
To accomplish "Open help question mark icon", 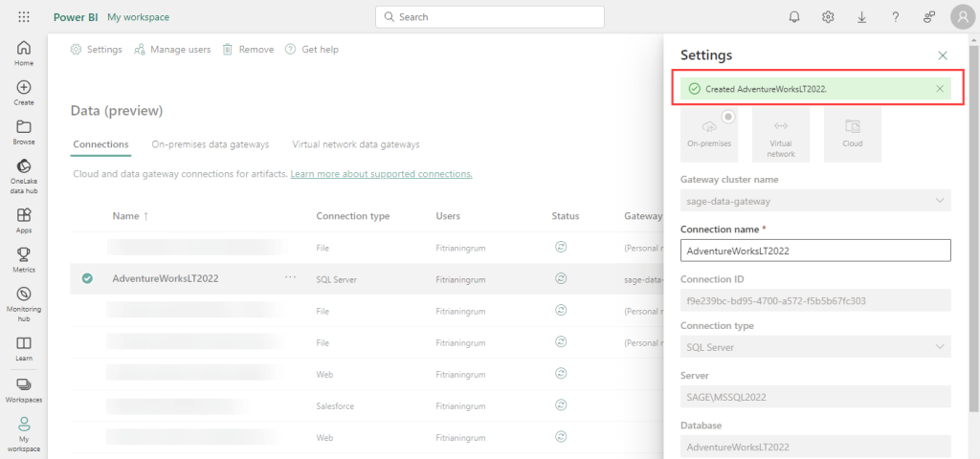I will [896, 17].
